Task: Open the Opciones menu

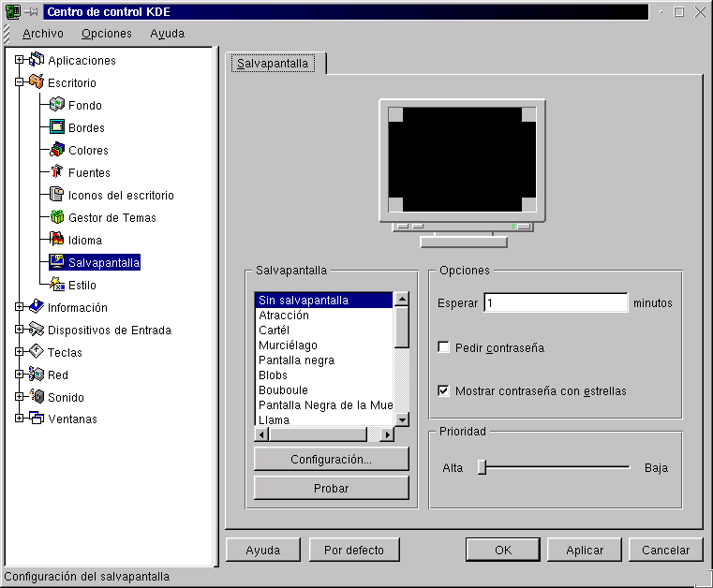Action: pos(107,34)
